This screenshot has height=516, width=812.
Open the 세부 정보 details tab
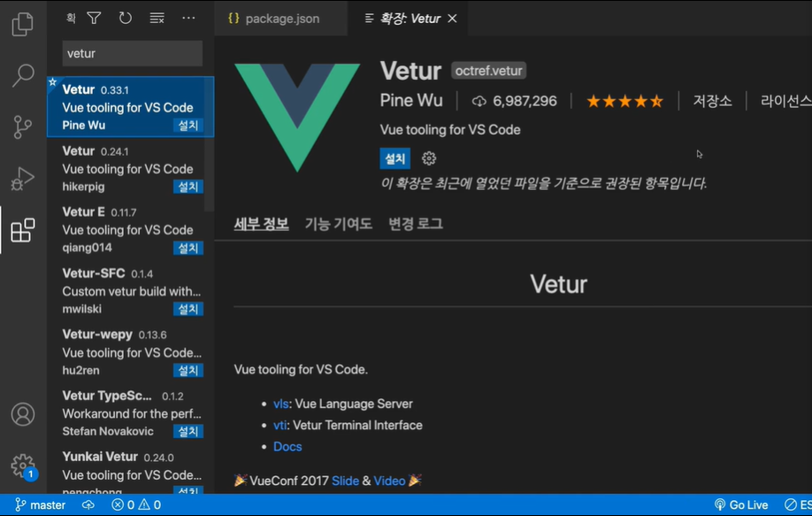261,224
